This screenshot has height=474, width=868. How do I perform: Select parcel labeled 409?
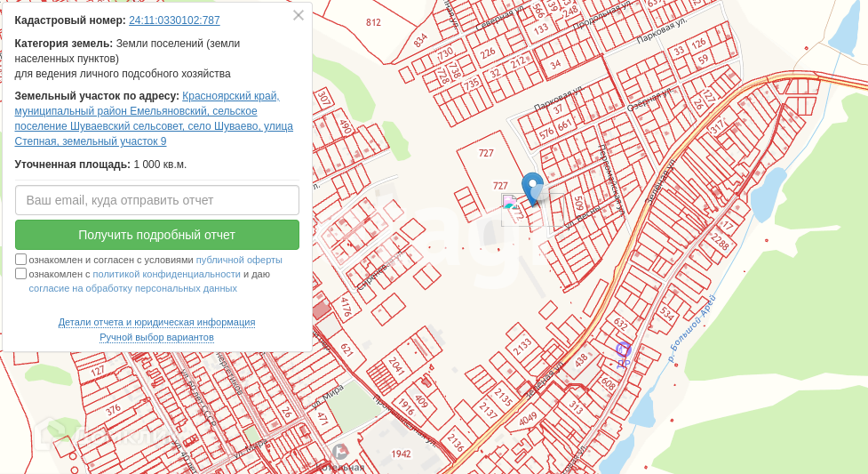[421, 399]
